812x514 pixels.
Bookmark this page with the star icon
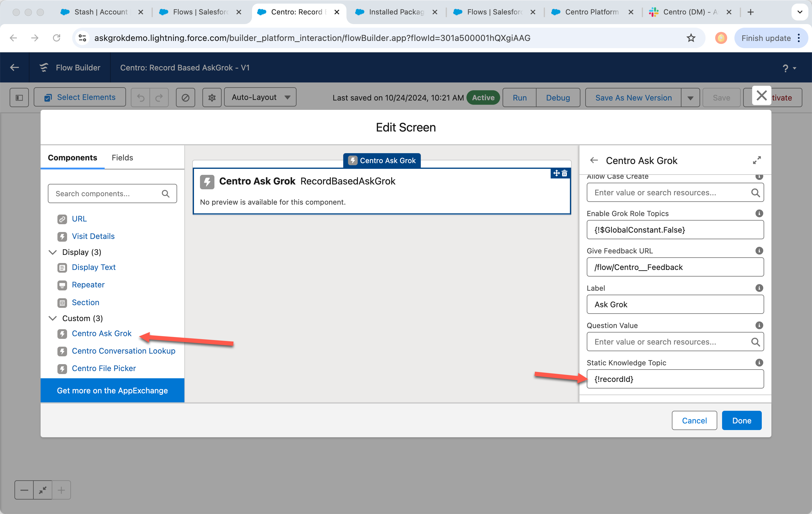point(691,38)
